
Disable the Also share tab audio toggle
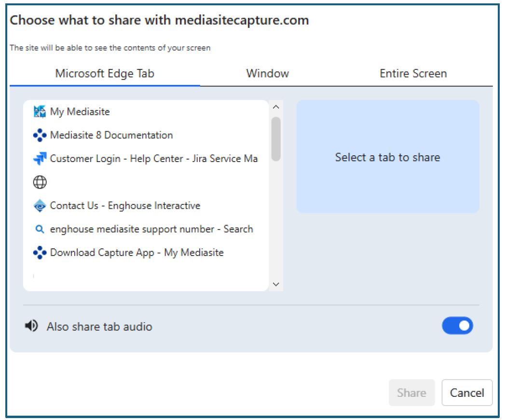click(457, 326)
